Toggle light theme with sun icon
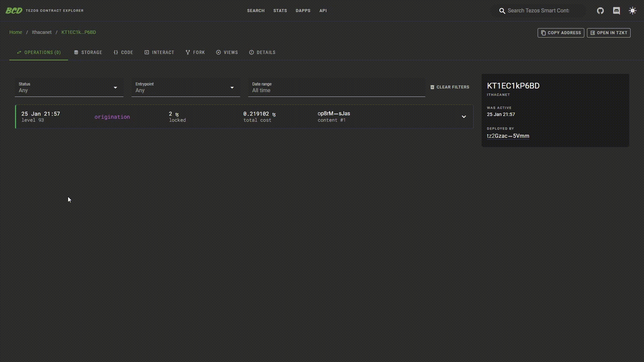 tap(633, 11)
